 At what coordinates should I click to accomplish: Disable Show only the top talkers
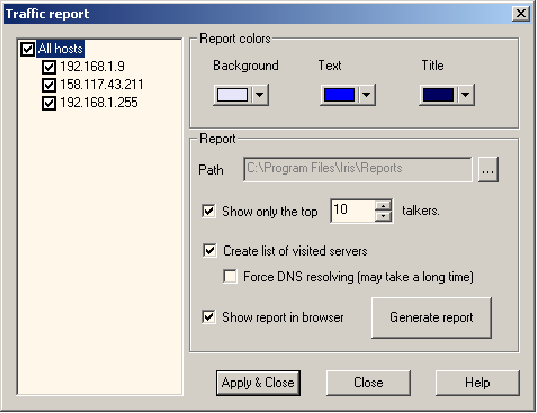(x=209, y=211)
